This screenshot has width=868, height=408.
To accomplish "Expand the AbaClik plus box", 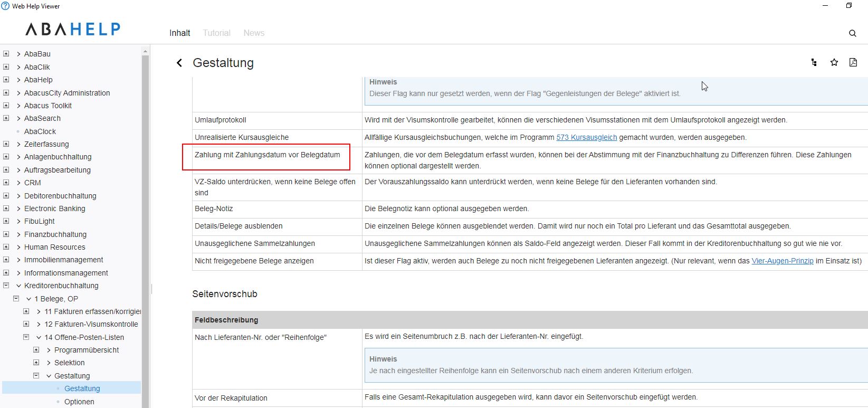I will coord(6,67).
